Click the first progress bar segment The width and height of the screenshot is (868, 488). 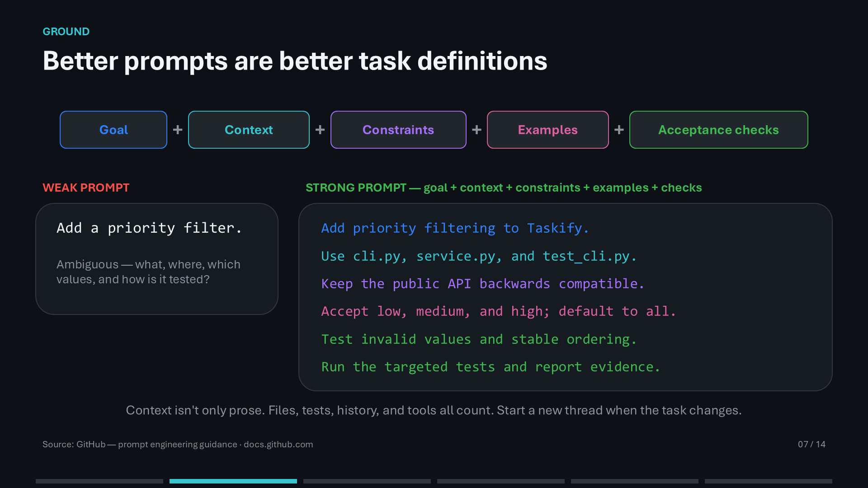tap(99, 481)
